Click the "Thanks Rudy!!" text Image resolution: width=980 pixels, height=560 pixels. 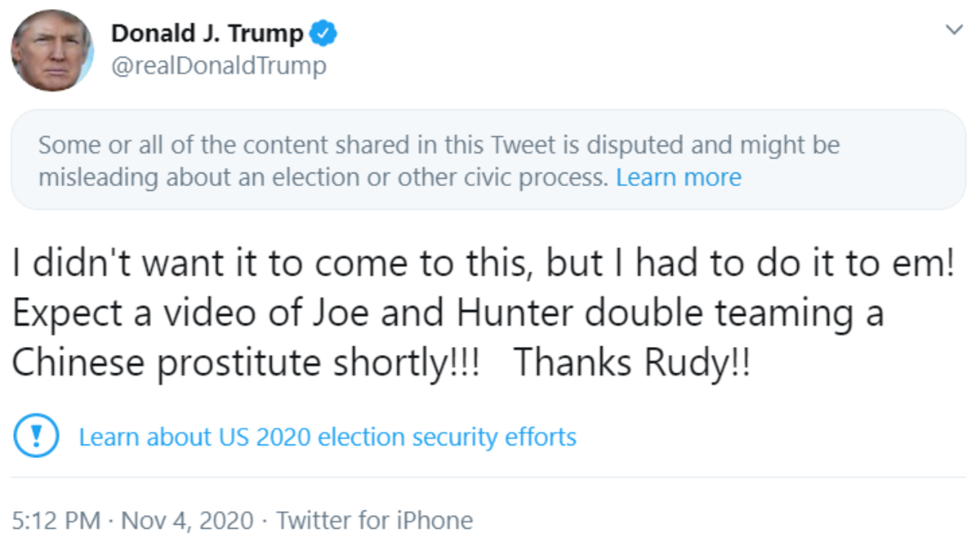click(x=630, y=363)
